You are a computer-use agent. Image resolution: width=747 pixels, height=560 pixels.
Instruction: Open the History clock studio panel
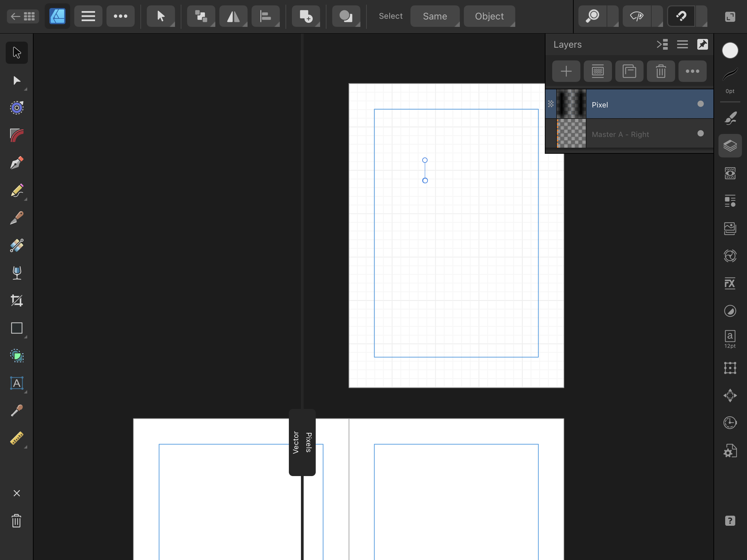point(730,423)
